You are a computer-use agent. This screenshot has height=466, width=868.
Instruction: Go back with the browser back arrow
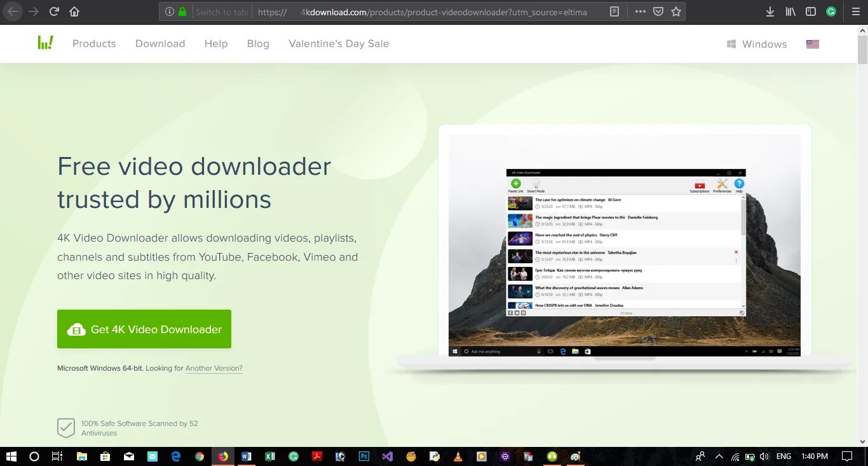pyautogui.click(x=13, y=11)
